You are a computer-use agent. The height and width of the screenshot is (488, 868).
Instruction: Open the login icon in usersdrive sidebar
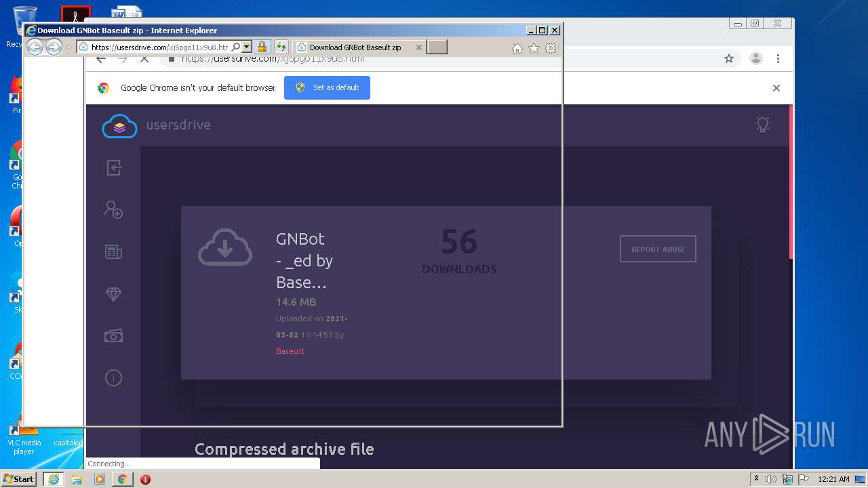[114, 167]
